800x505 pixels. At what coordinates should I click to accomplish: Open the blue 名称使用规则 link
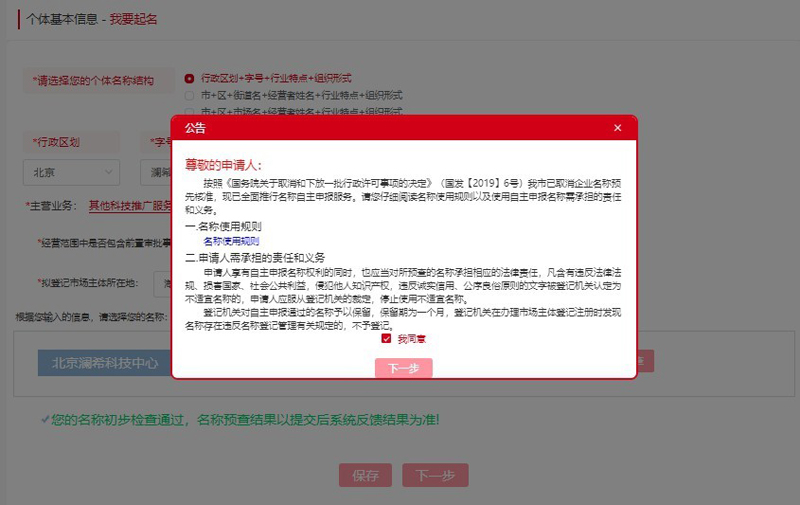231,241
